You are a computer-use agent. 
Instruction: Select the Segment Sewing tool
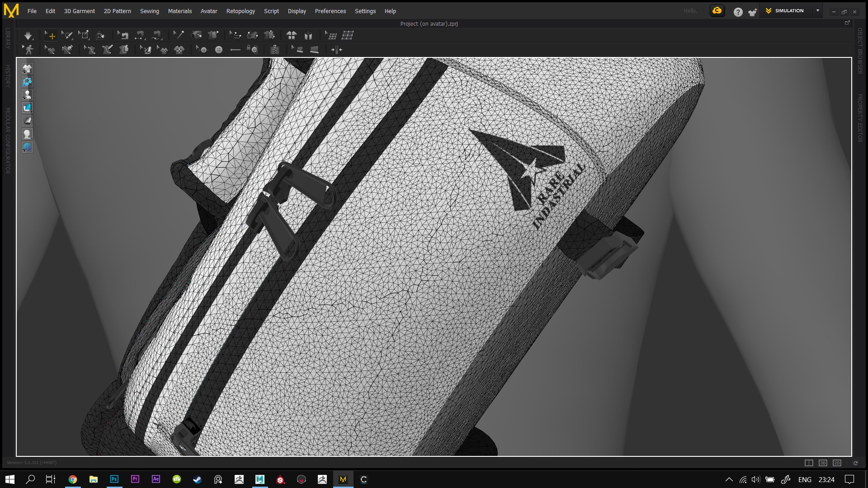coord(140,35)
